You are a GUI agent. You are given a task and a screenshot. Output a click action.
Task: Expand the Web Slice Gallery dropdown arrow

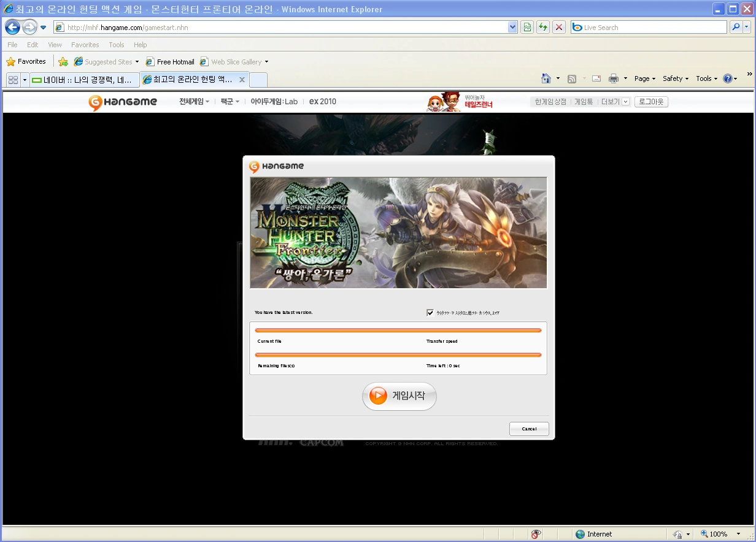coord(266,62)
